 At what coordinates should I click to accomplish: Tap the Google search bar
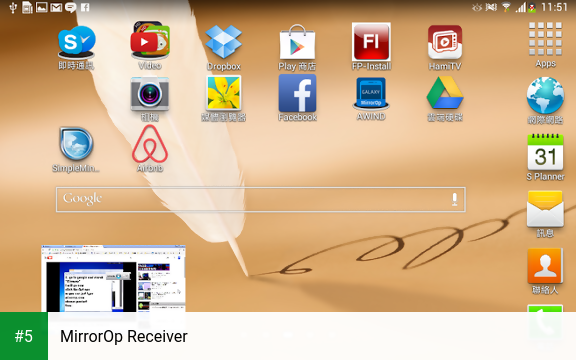click(261, 199)
